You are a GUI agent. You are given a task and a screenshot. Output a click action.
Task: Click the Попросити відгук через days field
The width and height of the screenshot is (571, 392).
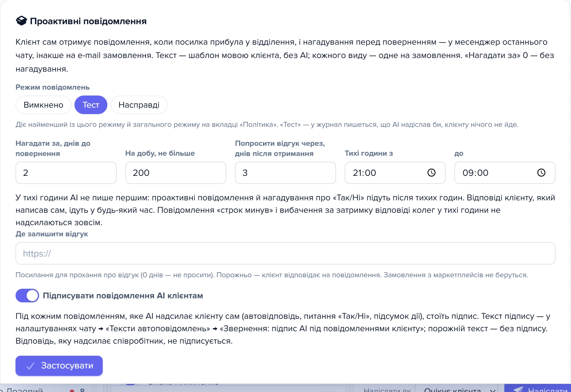click(x=285, y=173)
